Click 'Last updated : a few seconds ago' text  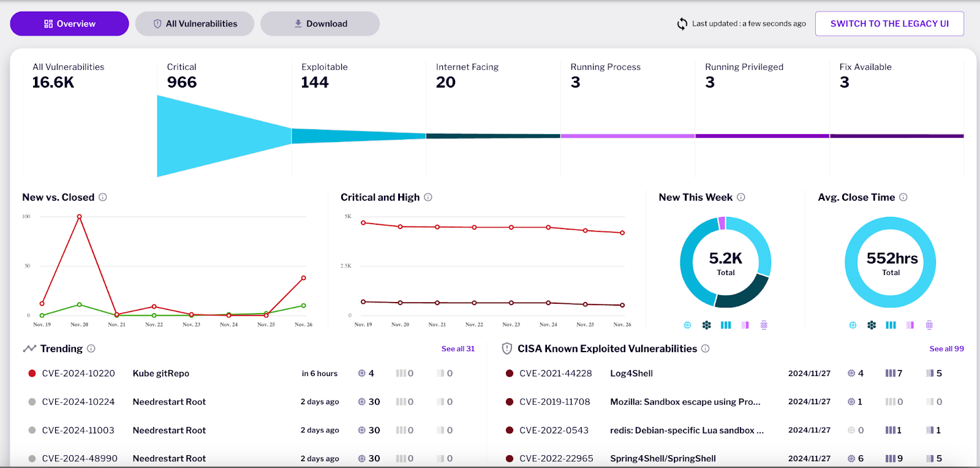click(749, 24)
